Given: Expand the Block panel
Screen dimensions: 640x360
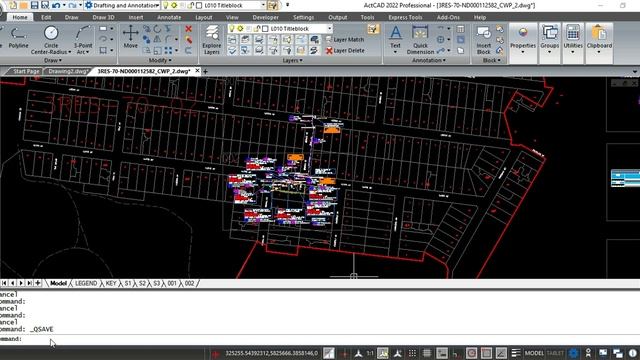Looking at the screenshot, I should click(x=491, y=60).
